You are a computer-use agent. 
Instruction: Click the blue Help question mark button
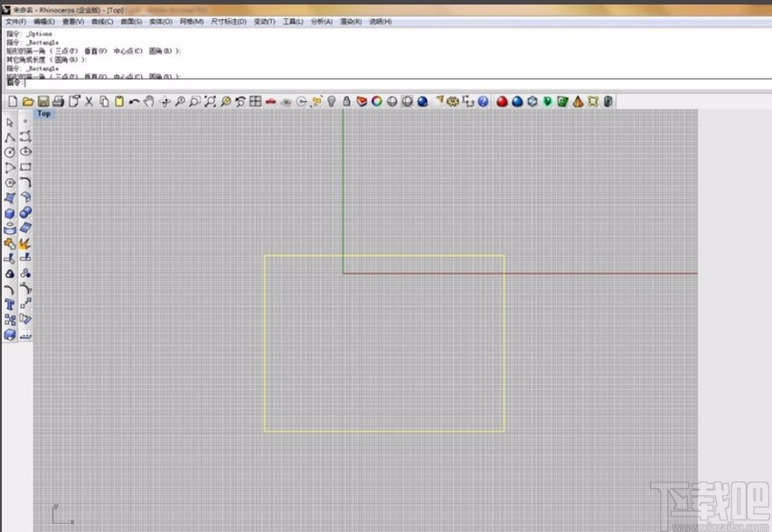(x=483, y=101)
